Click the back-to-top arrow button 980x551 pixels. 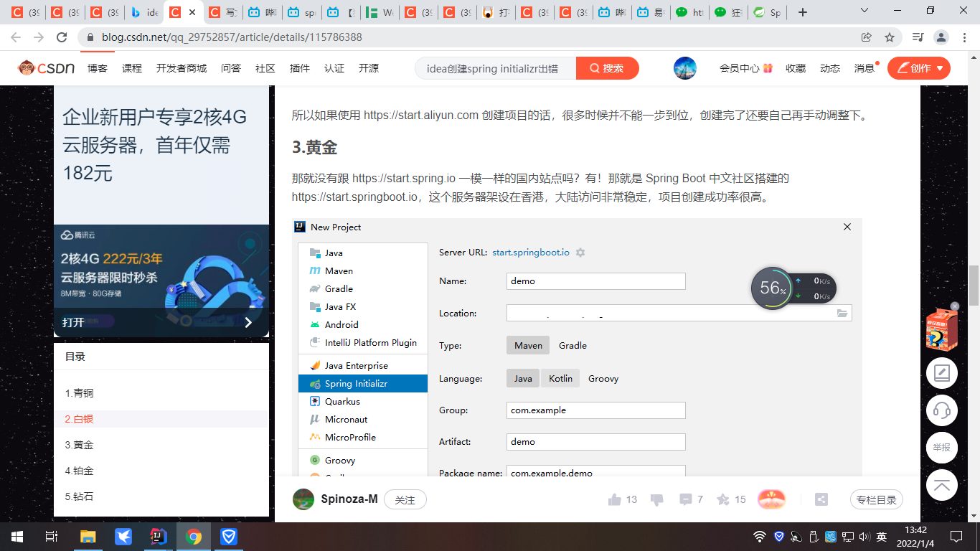tap(942, 485)
